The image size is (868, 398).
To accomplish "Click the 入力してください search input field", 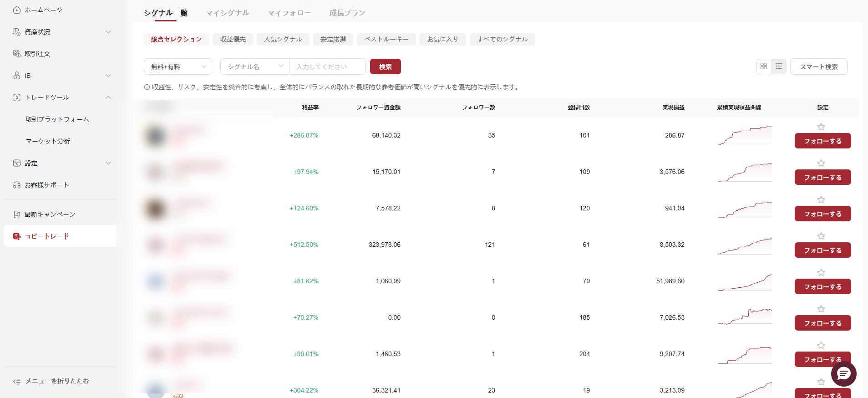I will point(328,66).
